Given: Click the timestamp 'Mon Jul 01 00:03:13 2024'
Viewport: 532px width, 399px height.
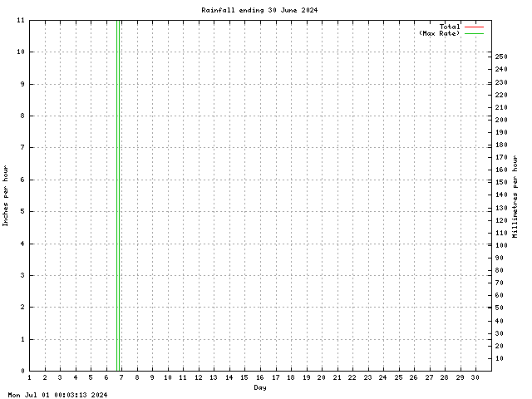Looking at the screenshot, I should pyautogui.click(x=57, y=395).
